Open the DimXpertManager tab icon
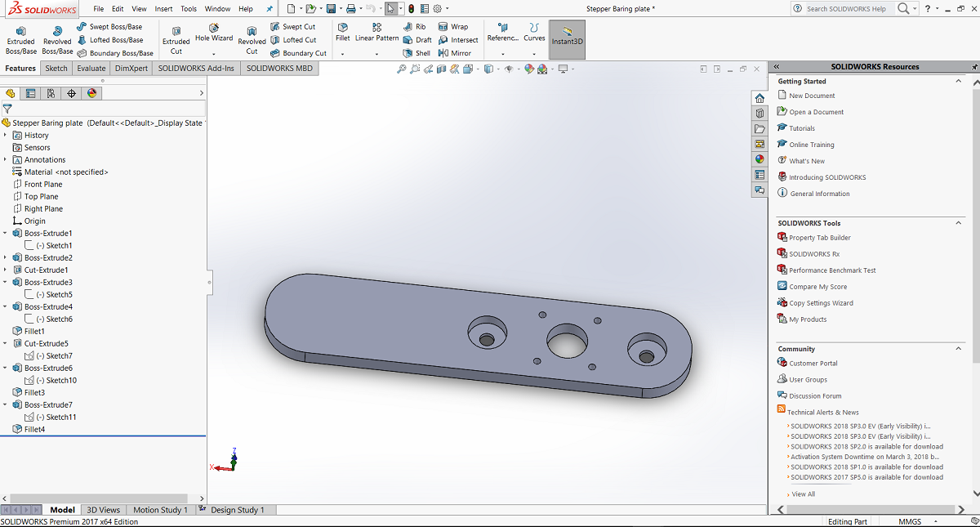Viewport: 980px width, 527px height. tap(71, 93)
